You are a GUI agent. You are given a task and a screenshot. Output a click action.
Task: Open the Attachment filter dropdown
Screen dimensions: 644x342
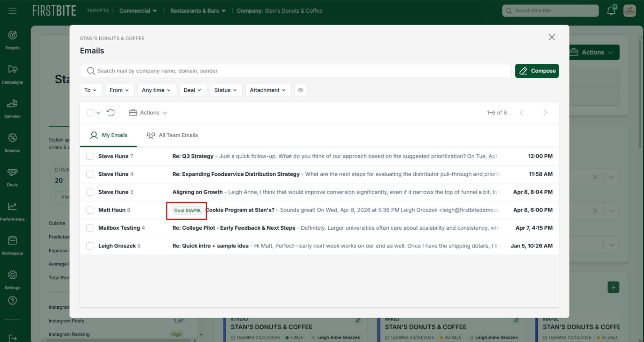[x=268, y=90]
